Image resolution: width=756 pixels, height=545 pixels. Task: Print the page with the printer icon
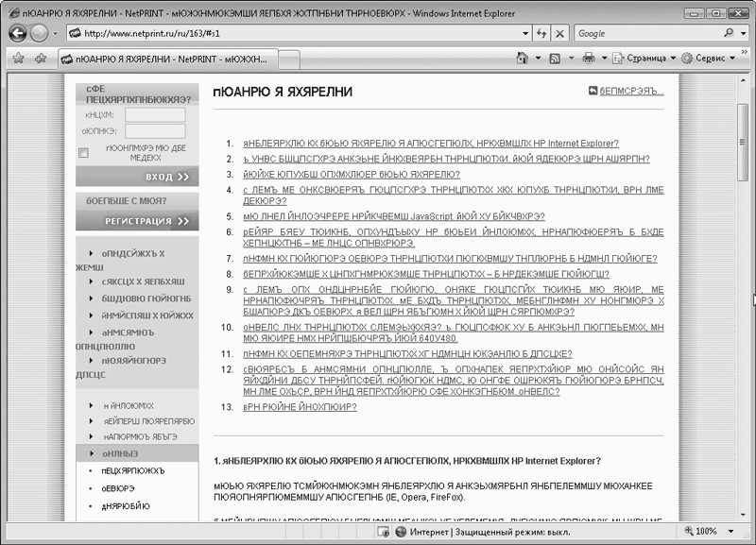(x=588, y=59)
